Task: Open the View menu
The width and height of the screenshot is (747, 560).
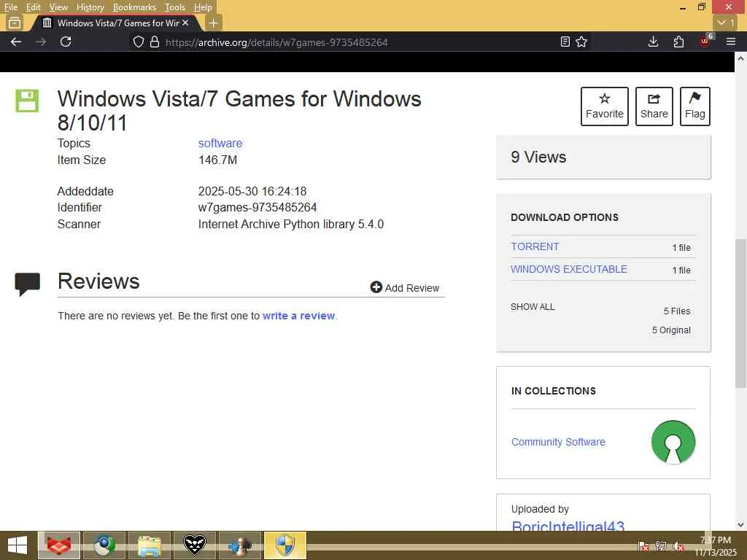Action: click(58, 7)
